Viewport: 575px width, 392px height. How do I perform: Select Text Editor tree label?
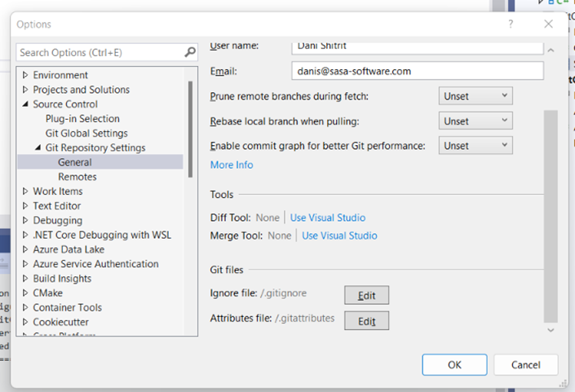pyautogui.click(x=57, y=206)
